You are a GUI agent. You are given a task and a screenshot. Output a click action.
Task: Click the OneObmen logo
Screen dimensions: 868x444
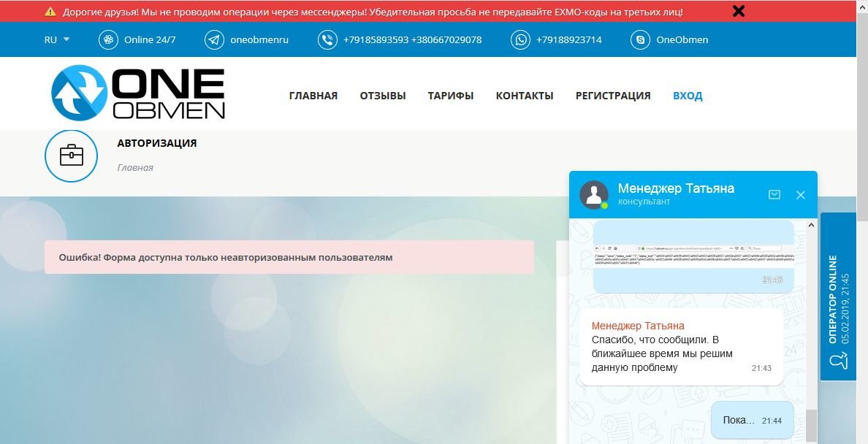(x=138, y=93)
